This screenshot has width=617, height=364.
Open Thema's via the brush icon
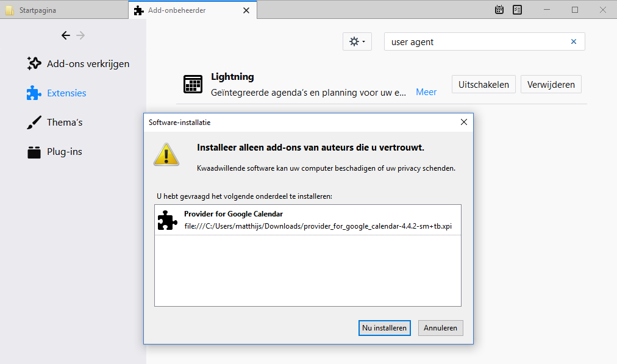tap(34, 123)
